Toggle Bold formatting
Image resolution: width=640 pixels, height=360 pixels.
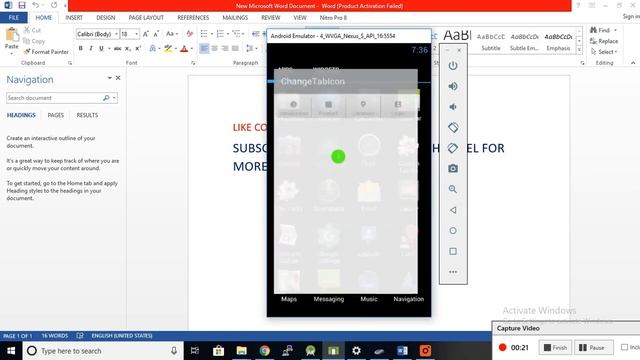(x=80, y=49)
